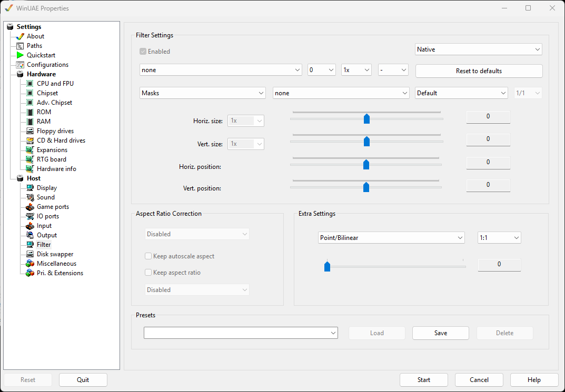
Task: Click the Quit button
Action: [83, 380]
